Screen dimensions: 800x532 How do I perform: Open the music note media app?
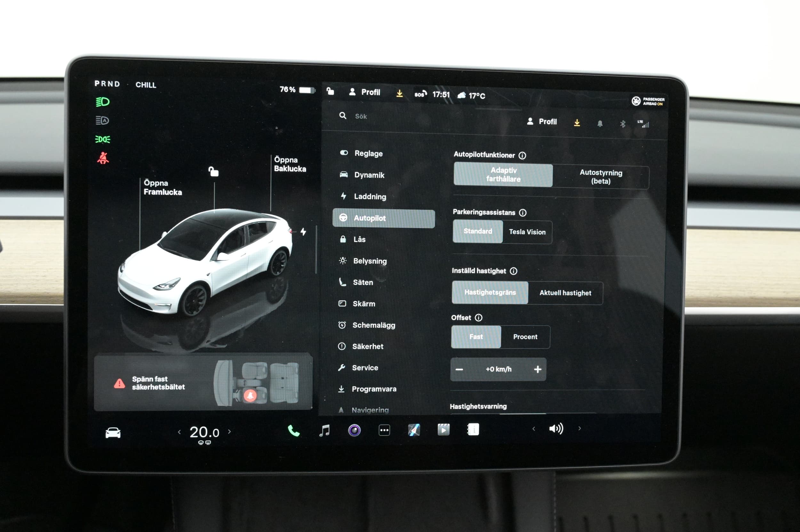[324, 431]
